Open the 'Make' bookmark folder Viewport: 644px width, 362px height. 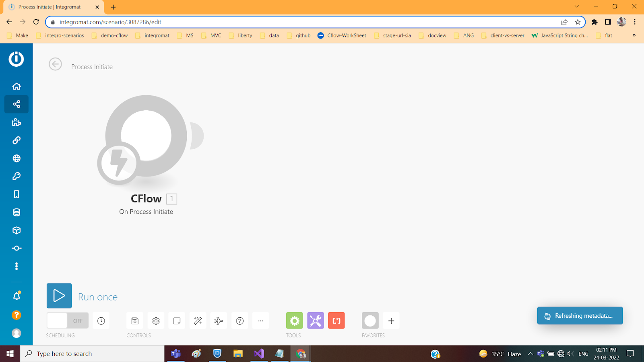tap(18, 35)
